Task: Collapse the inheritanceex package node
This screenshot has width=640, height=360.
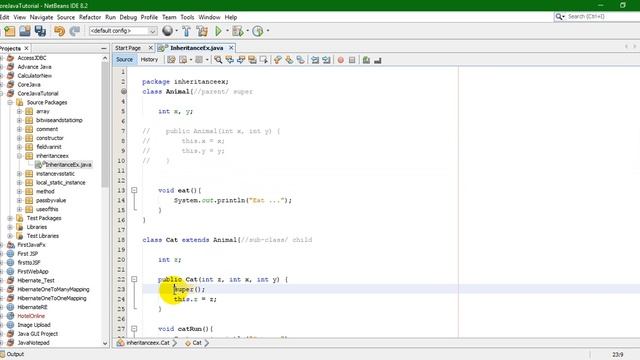Action: point(19,156)
